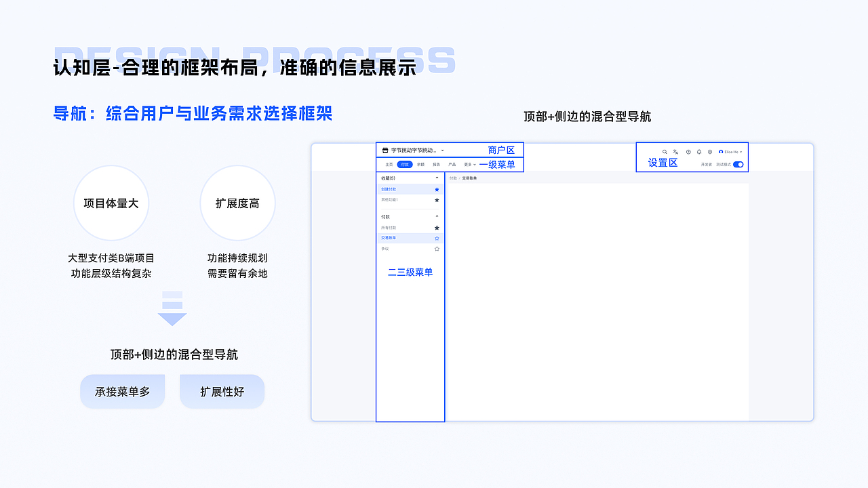Open 创建付款 from the sidebar
The height and width of the screenshot is (488, 868).
[x=389, y=188]
